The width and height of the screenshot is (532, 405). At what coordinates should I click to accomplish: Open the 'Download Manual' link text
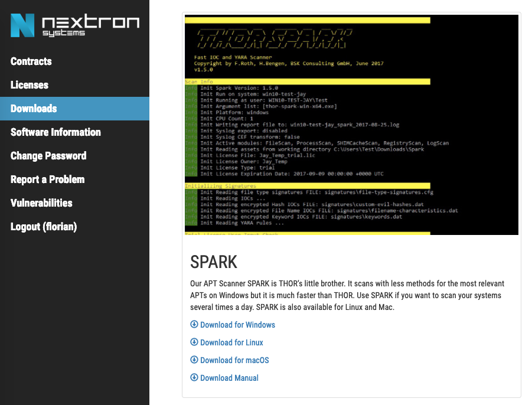(x=229, y=378)
